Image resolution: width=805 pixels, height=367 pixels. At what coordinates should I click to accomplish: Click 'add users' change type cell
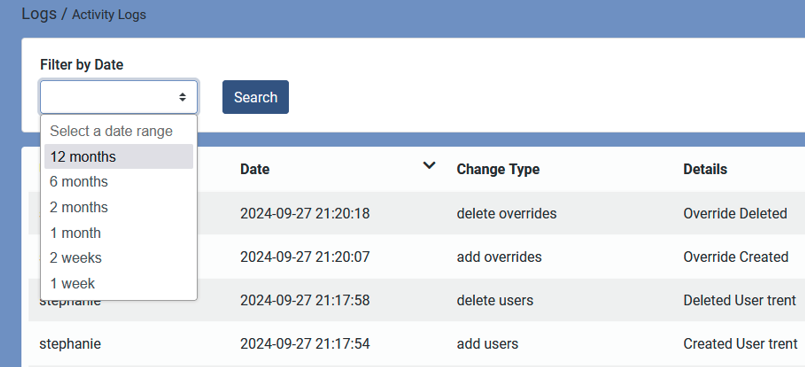[487, 344]
